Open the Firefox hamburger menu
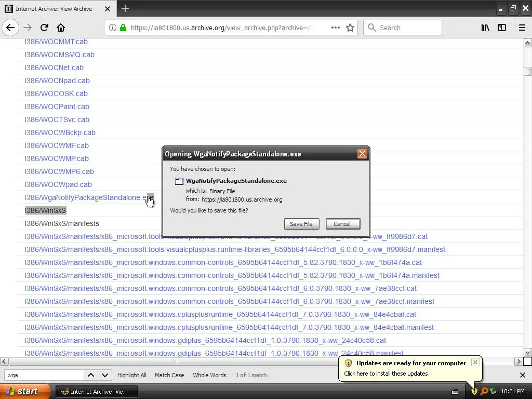 tap(522, 28)
